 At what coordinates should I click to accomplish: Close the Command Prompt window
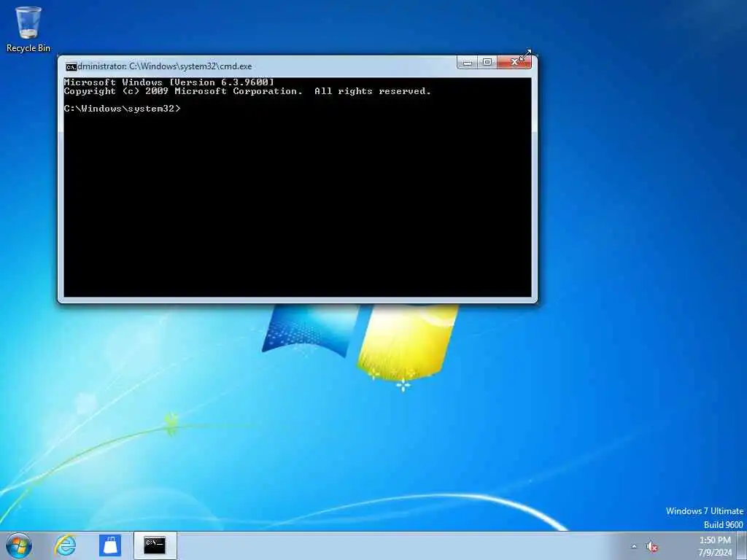pyautogui.click(x=514, y=63)
